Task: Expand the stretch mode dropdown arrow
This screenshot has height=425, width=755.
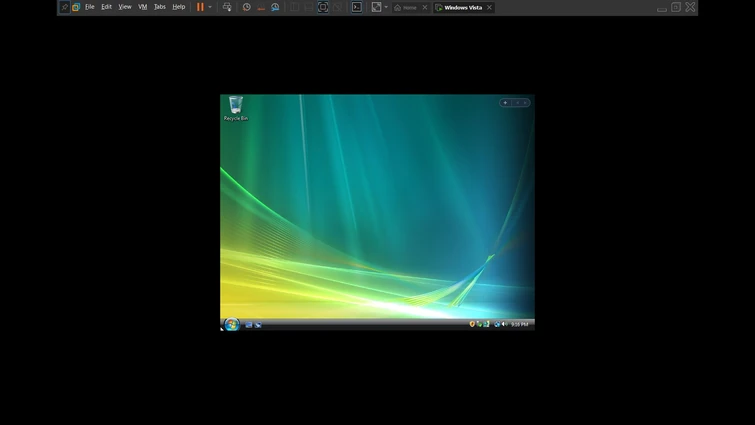Action: [386, 7]
